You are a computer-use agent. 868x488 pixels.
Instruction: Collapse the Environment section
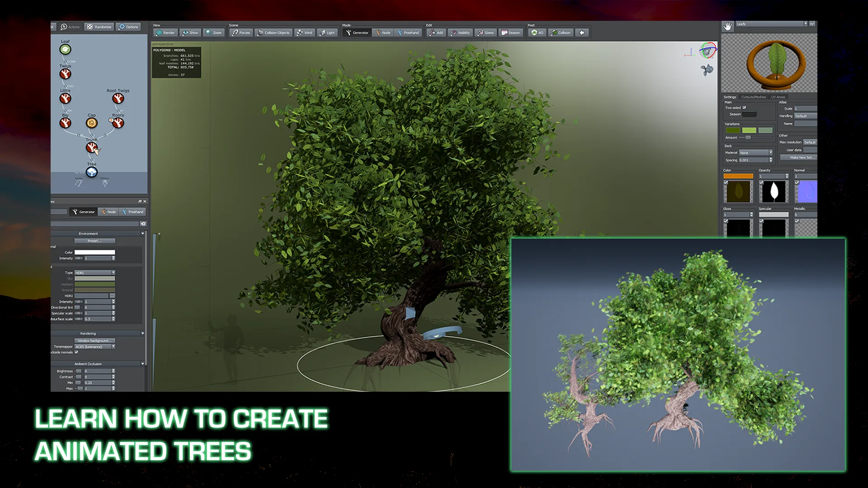click(x=142, y=234)
